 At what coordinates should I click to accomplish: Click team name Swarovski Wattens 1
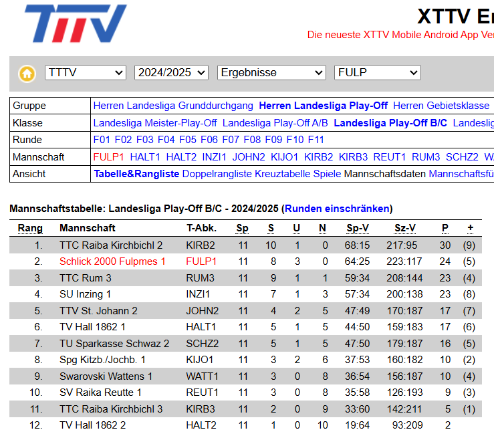click(106, 376)
